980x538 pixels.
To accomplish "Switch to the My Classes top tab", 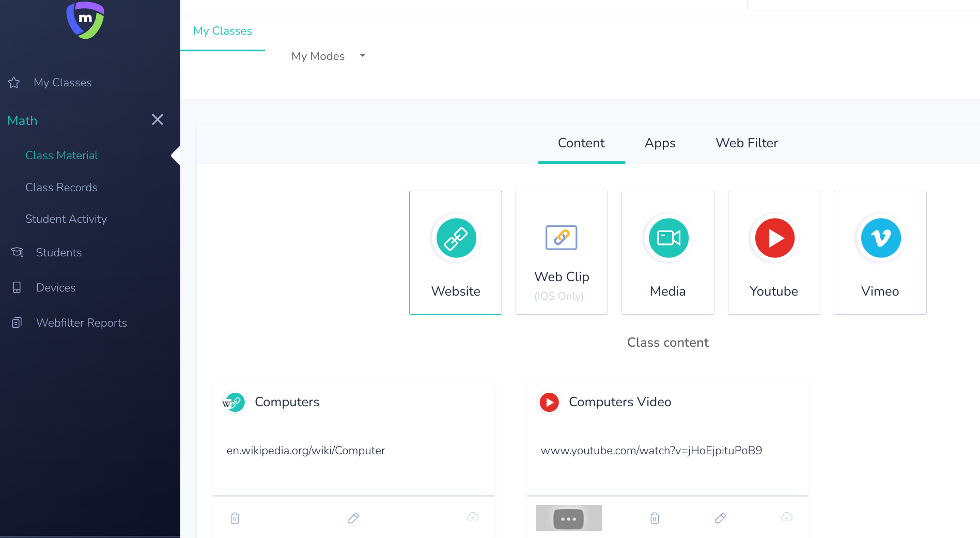I will coord(223,31).
